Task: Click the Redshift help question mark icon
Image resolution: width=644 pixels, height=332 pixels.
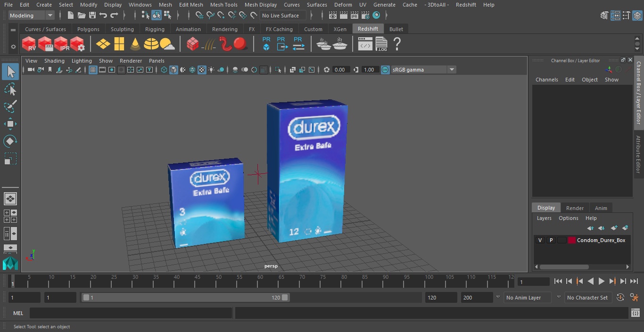Action: pyautogui.click(x=397, y=44)
